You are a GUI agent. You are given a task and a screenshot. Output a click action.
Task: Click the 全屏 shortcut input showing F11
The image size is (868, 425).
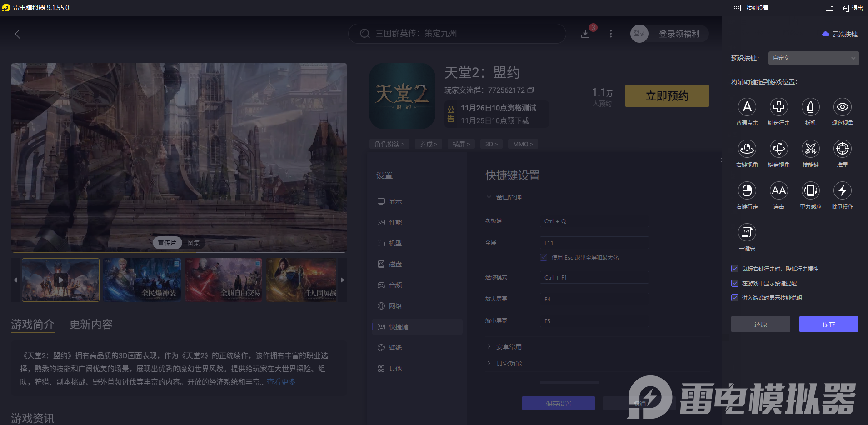[x=594, y=242]
